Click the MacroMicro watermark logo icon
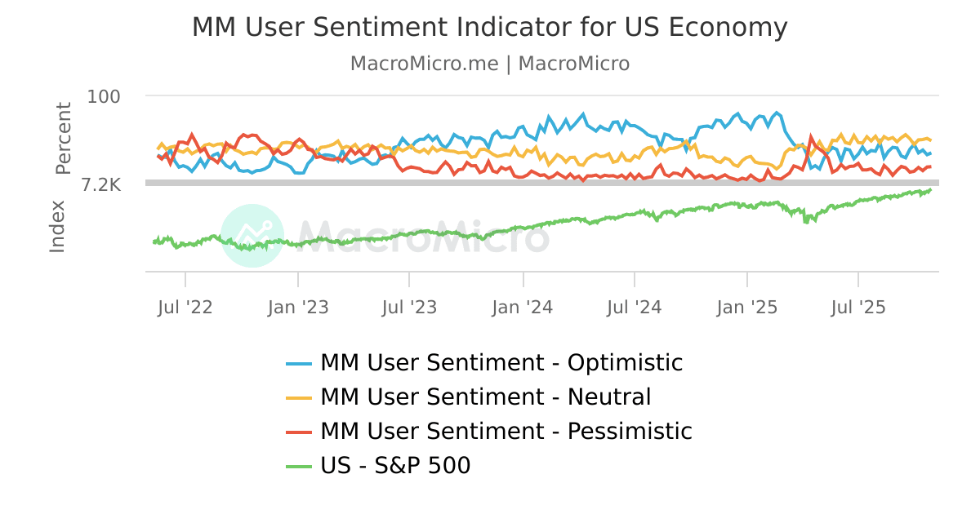 coord(252,235)
